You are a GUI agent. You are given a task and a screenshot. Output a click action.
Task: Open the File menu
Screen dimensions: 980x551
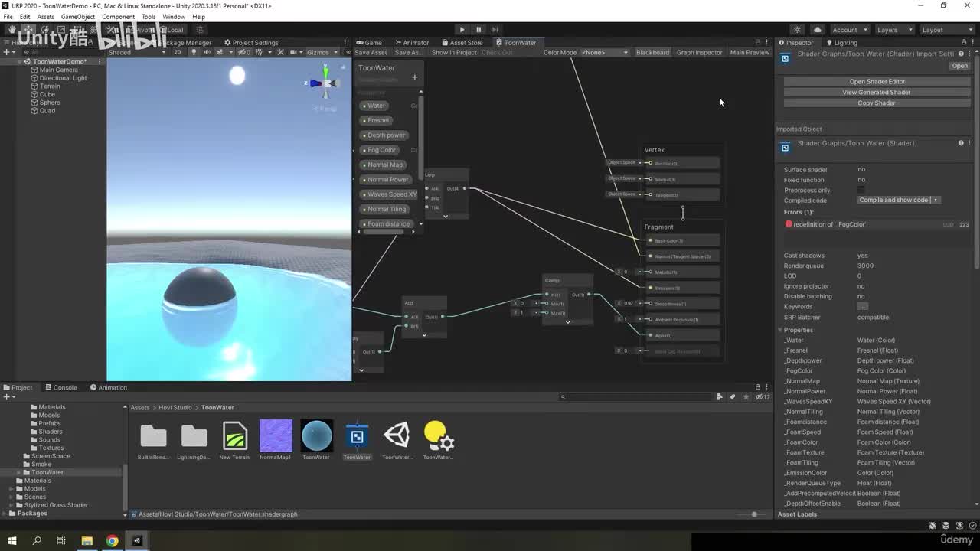pyautogui.click(x=8, y=17)
